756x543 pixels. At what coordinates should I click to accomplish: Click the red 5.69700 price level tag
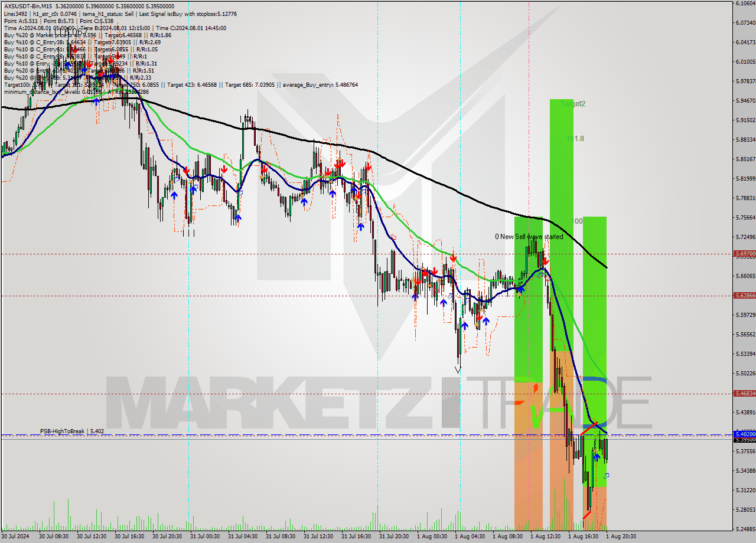click(744, 254)
